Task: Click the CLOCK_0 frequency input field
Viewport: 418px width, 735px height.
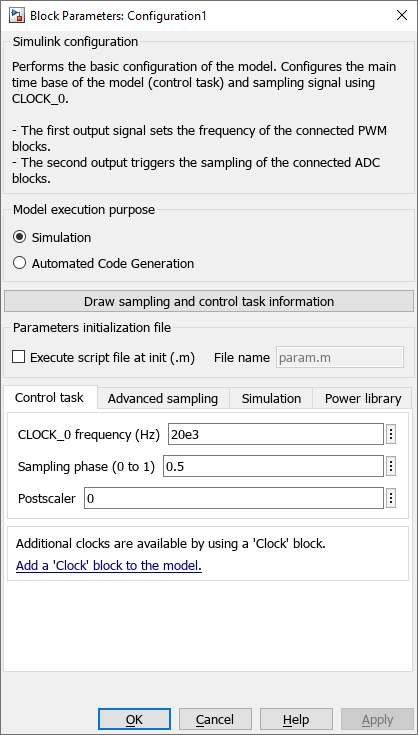Action: (276, 434)
